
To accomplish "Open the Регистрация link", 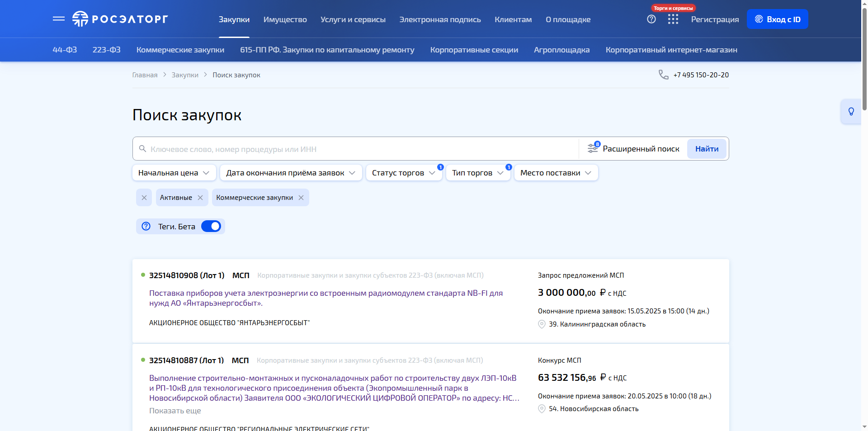I will (x=715, y=19).
